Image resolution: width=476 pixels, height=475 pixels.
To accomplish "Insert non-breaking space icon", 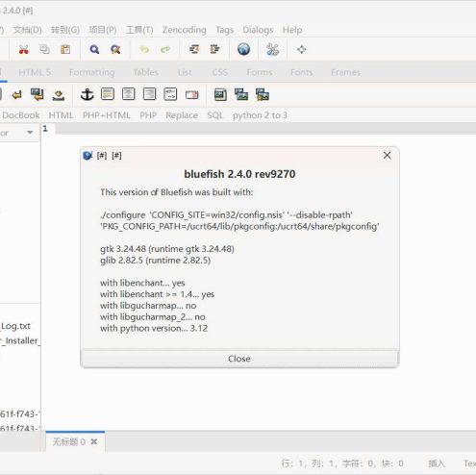I will click(x=59, y=95).
